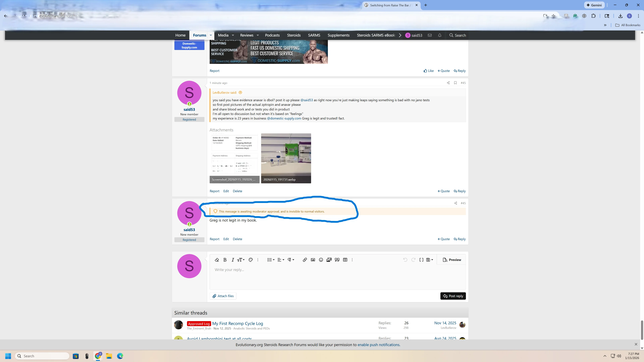Click the eraser remove-formatting icon in the editor

(217, 260)
